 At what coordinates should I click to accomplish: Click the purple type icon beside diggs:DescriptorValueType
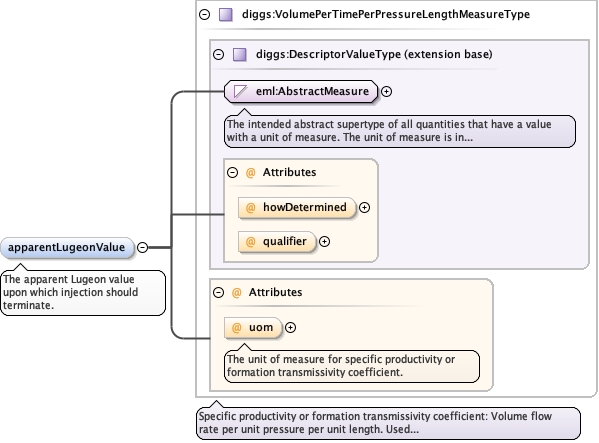click(x=240, y=54)
